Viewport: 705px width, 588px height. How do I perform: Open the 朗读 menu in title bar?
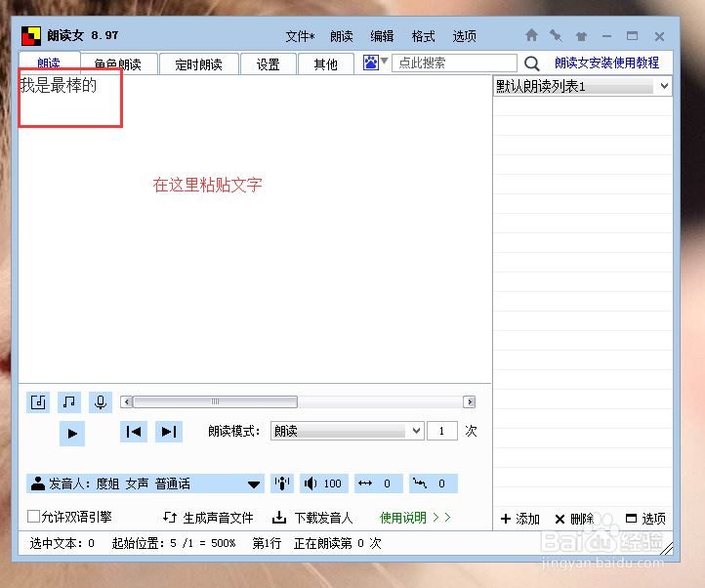(x=342, y=36)
